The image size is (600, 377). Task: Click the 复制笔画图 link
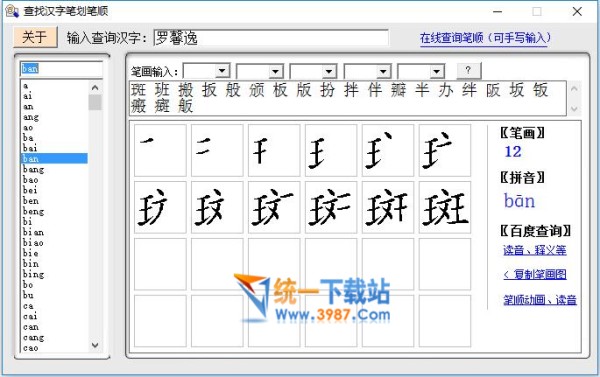tap(535, 274)
